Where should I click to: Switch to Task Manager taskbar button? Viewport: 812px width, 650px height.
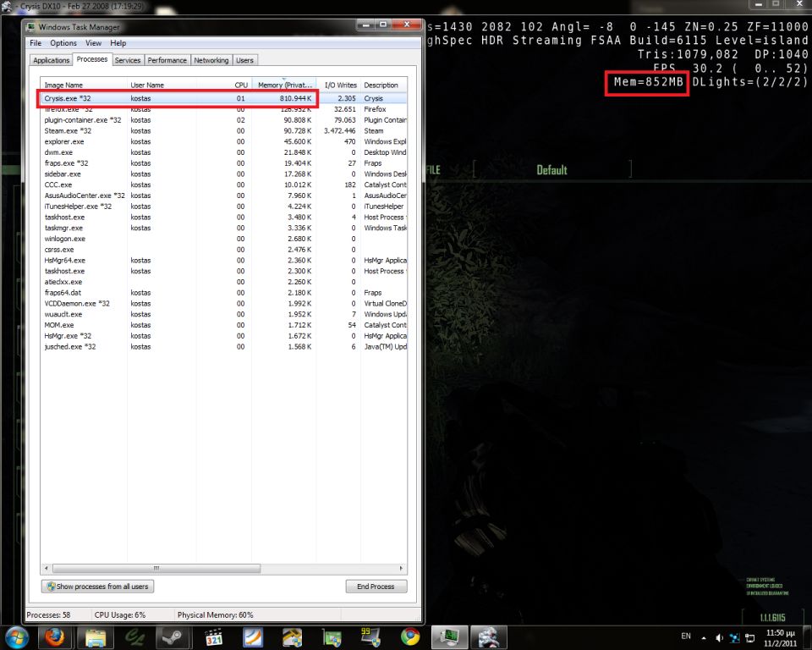point(449,637)
